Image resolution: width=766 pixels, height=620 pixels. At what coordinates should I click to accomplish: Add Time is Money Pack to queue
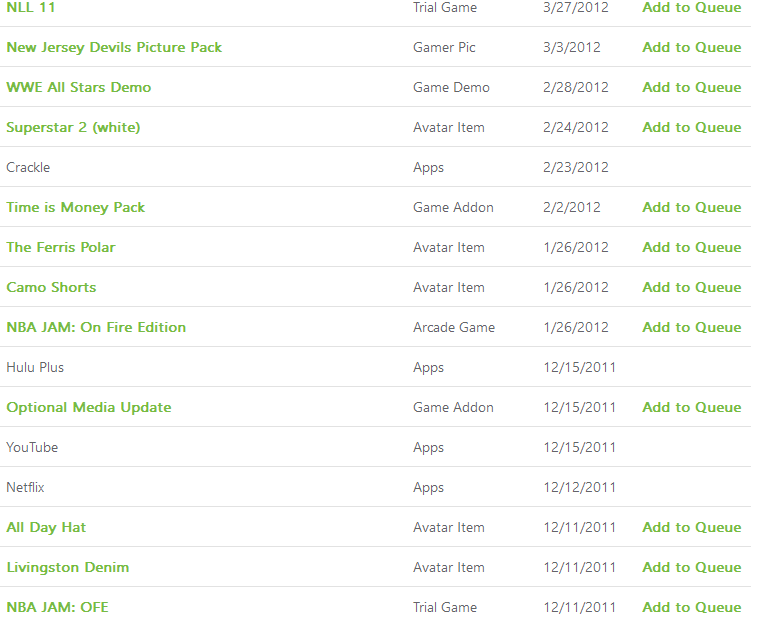click(692, 208)
